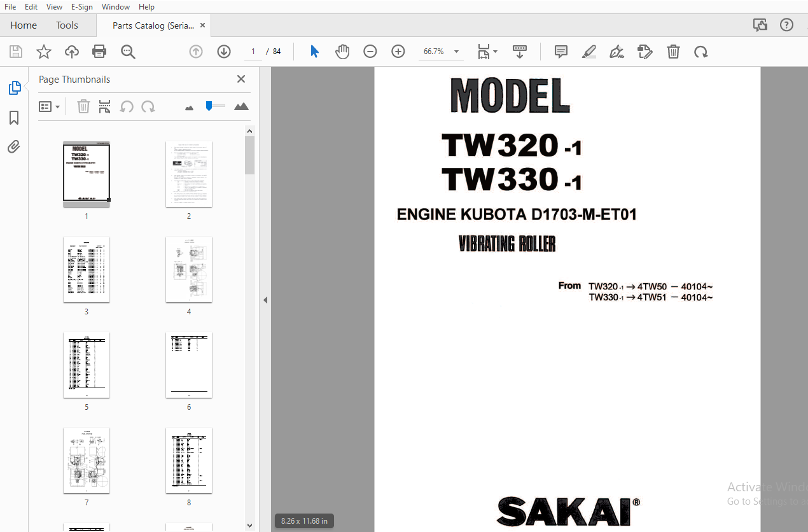Viewport: 808px width, 532px height.
Task: Activate the Hand pan tool
Action: click(x=342, y=52)
